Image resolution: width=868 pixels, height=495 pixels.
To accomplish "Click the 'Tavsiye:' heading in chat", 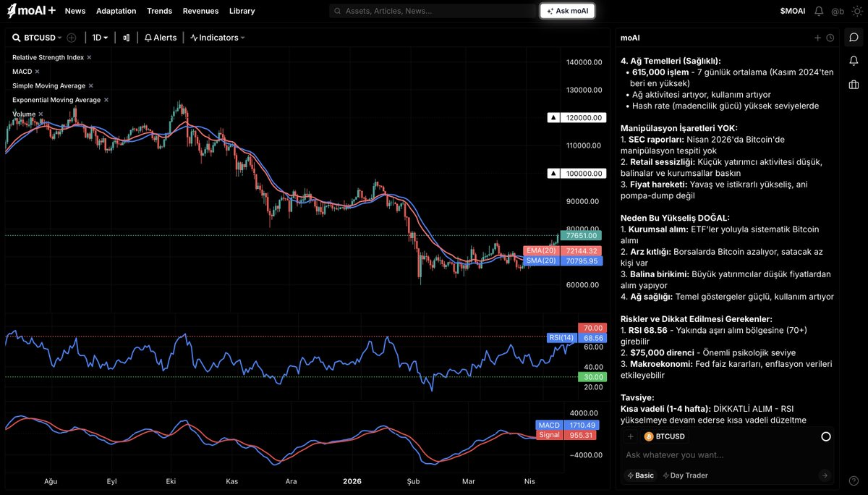I will click(637, 397).
